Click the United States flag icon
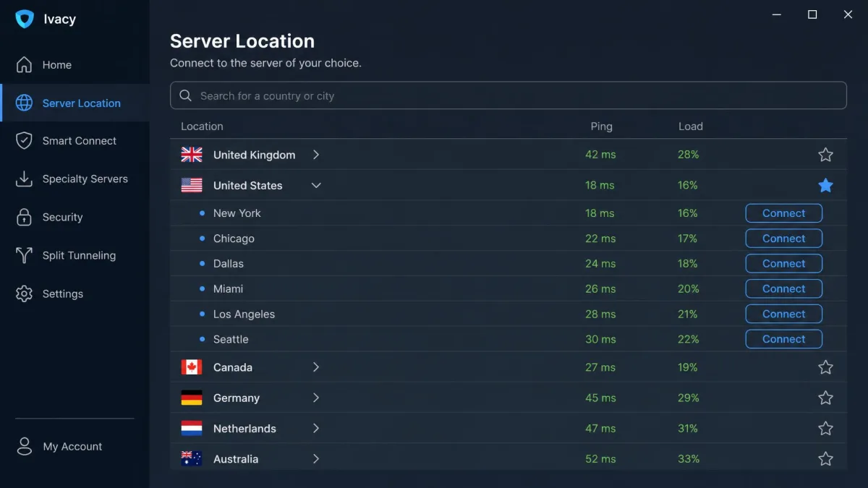This screenshot has height=488, width=868. click(x=192, y=185)
